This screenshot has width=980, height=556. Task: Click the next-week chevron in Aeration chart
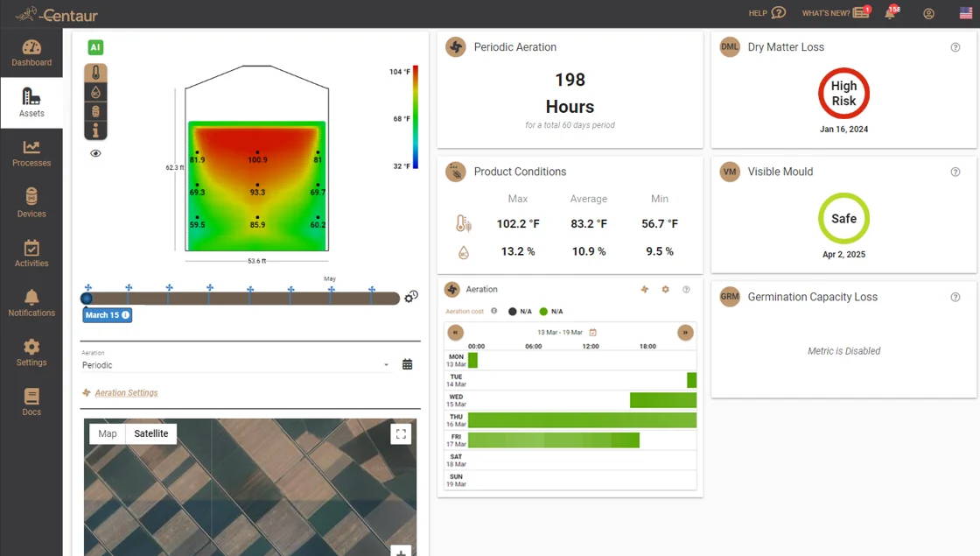[685, 333]
